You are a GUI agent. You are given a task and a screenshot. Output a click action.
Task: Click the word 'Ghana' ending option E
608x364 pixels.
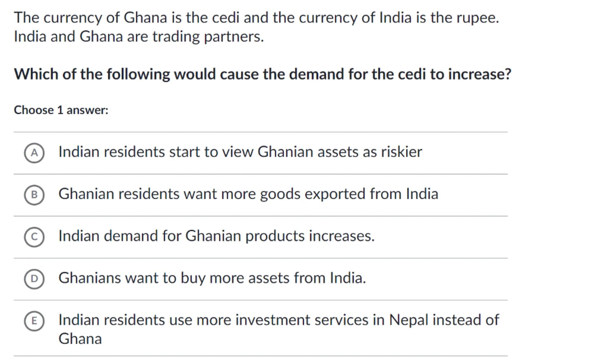coord(80,339)
